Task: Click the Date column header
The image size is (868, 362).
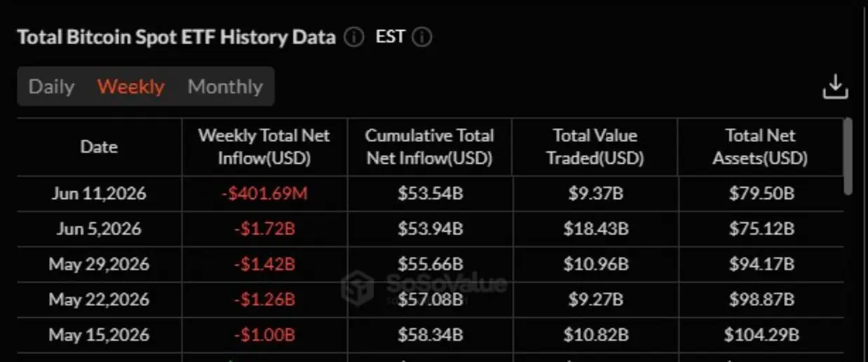Action: click(x=99, y=147)
